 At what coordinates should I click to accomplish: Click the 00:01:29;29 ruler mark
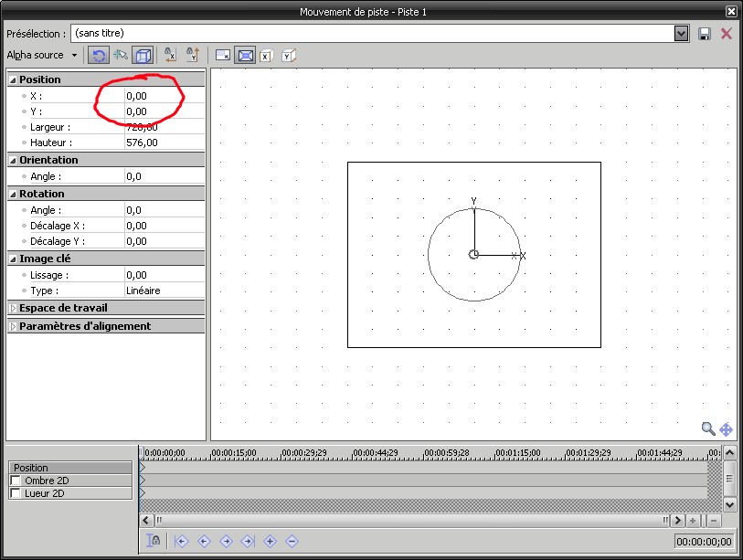(x=589, y=453)
